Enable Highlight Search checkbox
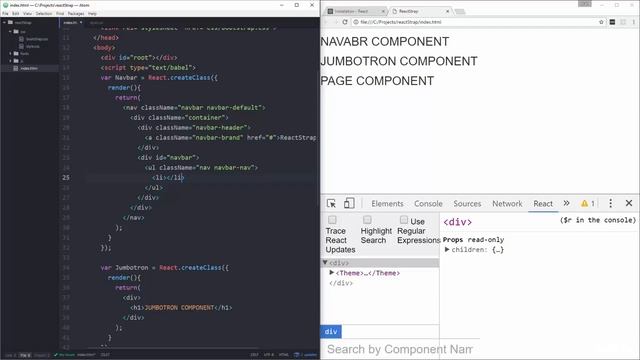Image resolution: width=640 pixels, height=360 pixels. click(367, 220)
